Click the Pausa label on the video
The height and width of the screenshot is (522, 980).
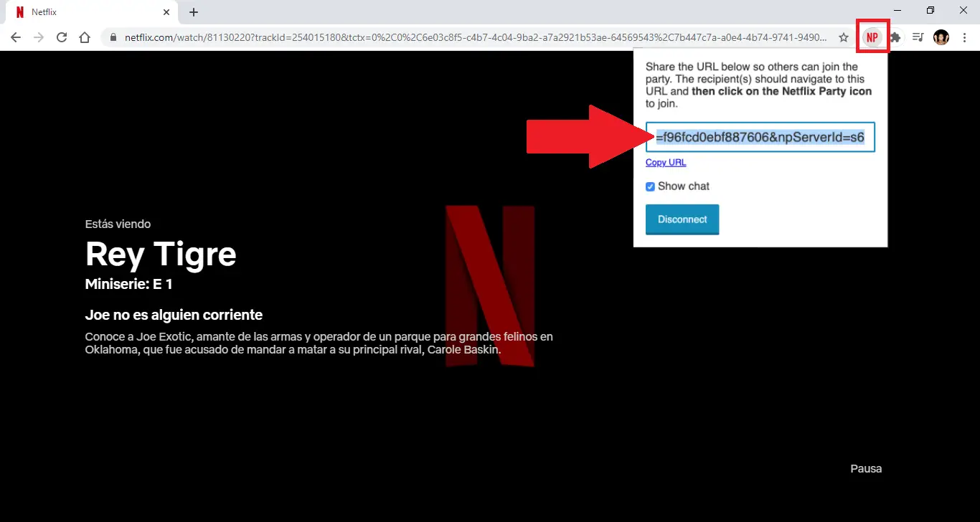pos(866,469)
